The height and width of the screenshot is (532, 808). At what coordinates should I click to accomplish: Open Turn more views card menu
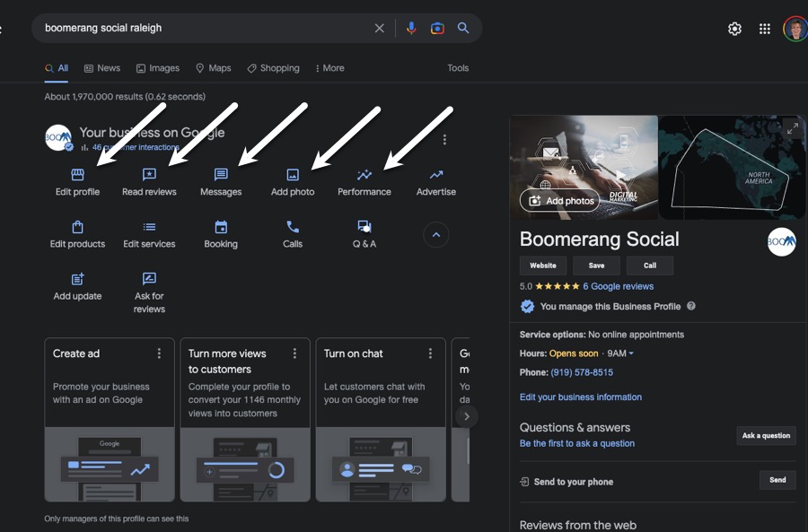pos(294,353)
